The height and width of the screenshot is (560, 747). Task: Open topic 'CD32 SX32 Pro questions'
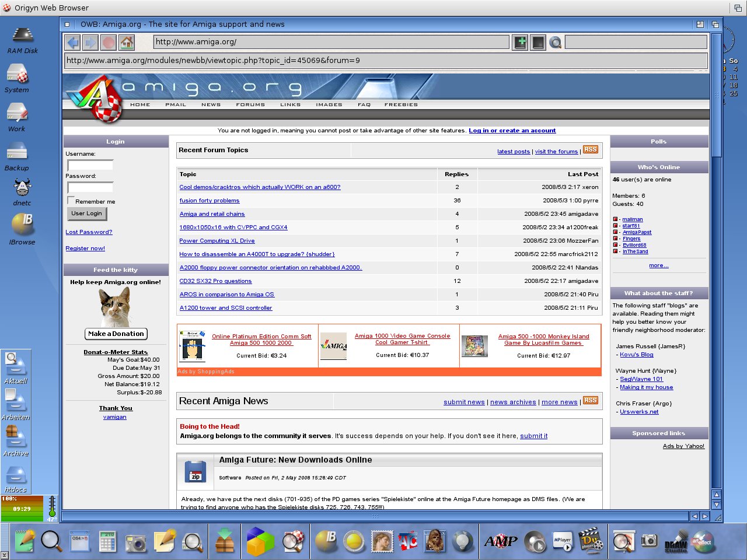(215, 281)
